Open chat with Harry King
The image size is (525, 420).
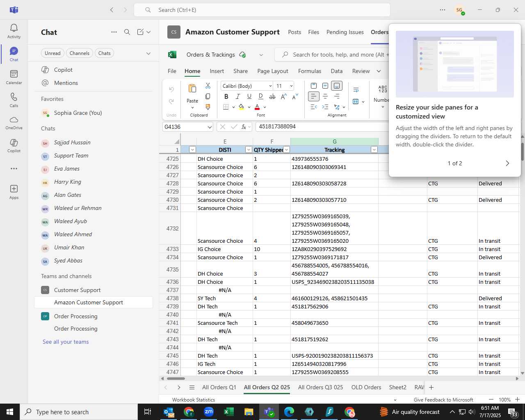(x=94, y=182)
